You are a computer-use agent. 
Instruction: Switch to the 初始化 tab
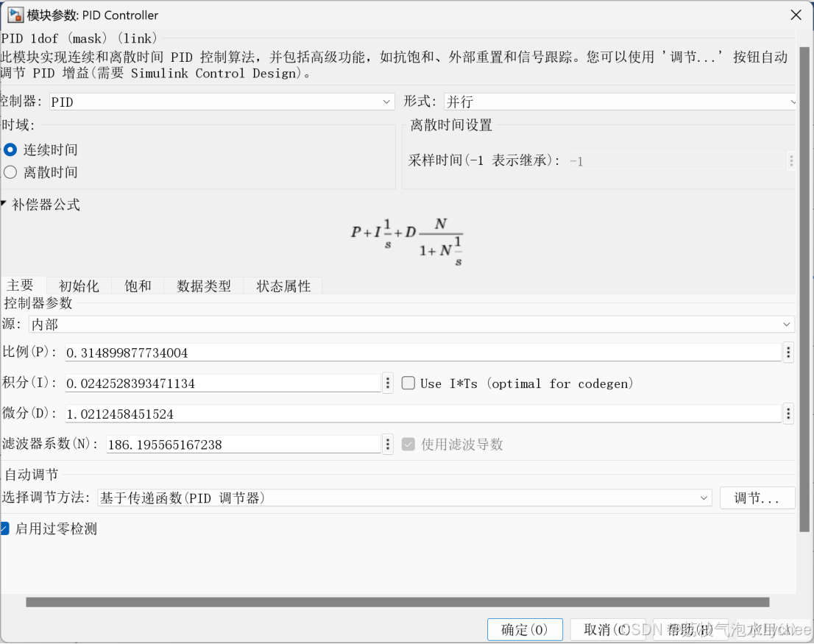(79, 286)
